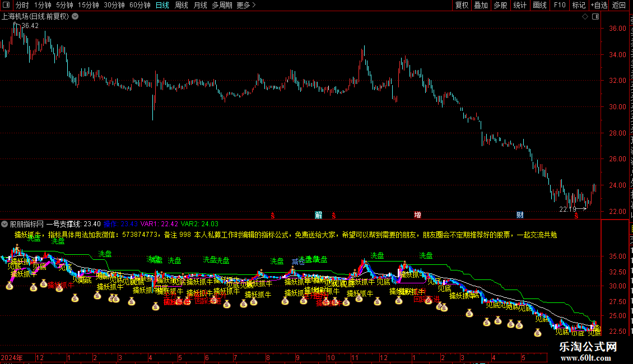This screenshot has width=633, height=364.
Task: Click the 22.00 price axis label
Action: pos(618,212)
